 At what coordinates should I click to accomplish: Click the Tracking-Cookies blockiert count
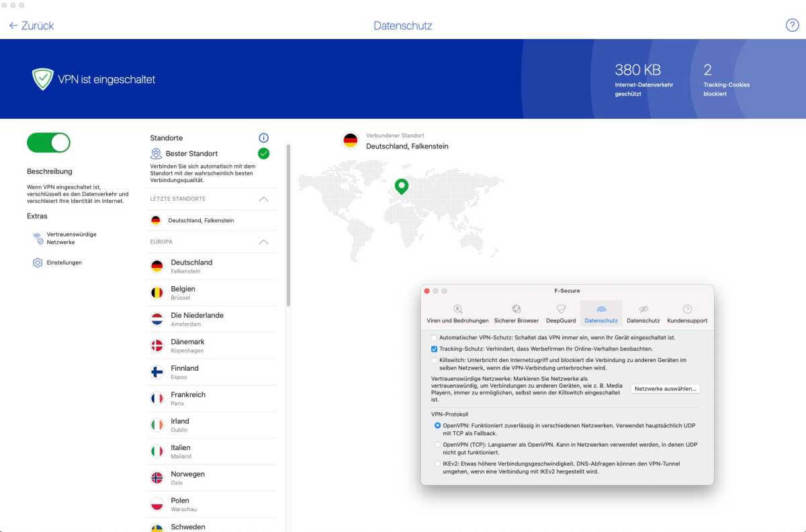click(707, 70)
